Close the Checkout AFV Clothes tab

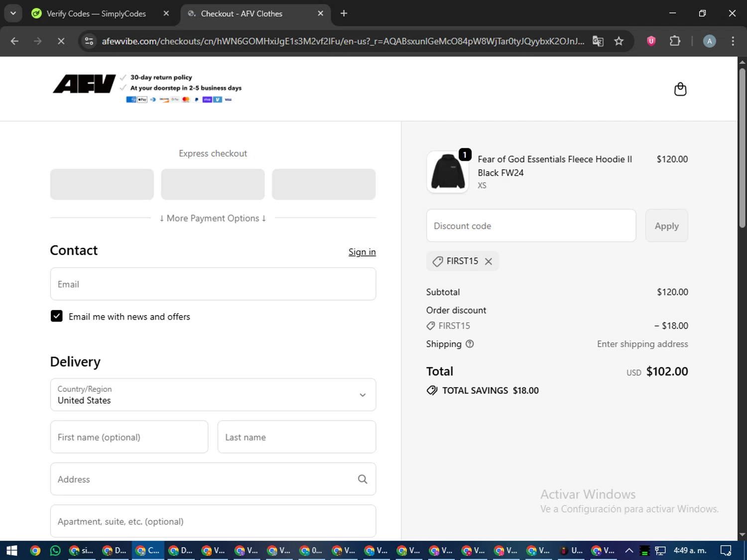[x=321, y=13]
